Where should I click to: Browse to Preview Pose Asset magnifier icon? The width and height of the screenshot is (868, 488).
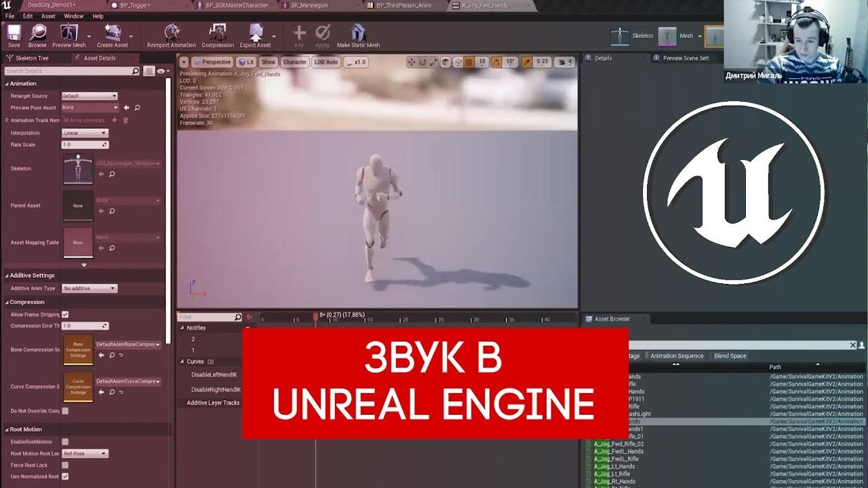coord(137,108)
